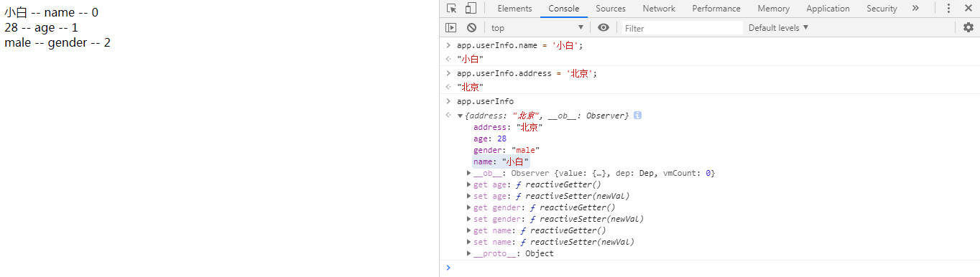This screenshot has height=277, width=980.
Task: Create a live expression with eye icon
Action: click(x=603, y=27)
